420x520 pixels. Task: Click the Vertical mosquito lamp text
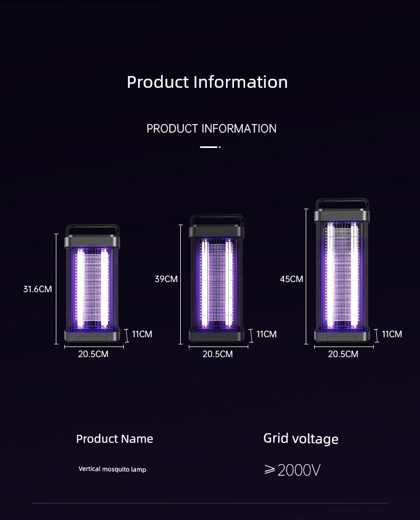[112, 469]
